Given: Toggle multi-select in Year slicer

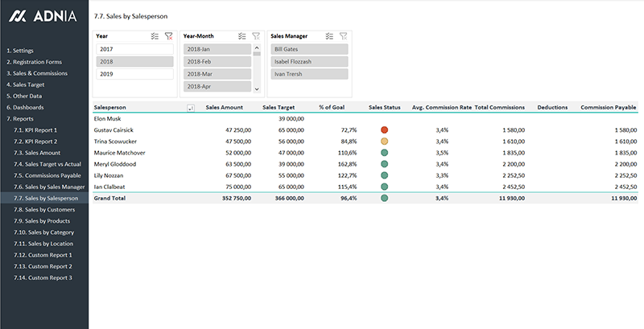Looking at the screenshot, I should [155, 36].
